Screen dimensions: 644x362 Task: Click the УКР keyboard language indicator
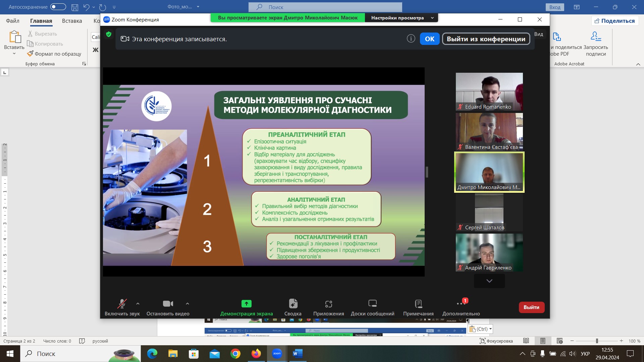pos(585,354)
